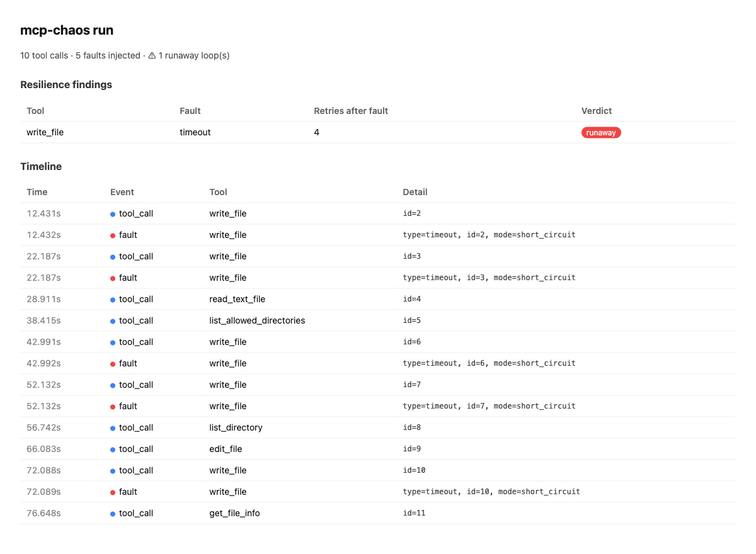
Task: Click the Verdict column header
Action: (x=597, y=111)
